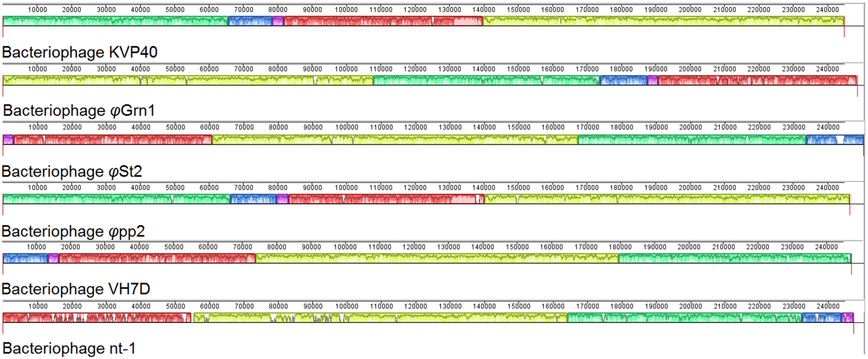Click the blue block in the φpp2 track

(x=253, y=199)
